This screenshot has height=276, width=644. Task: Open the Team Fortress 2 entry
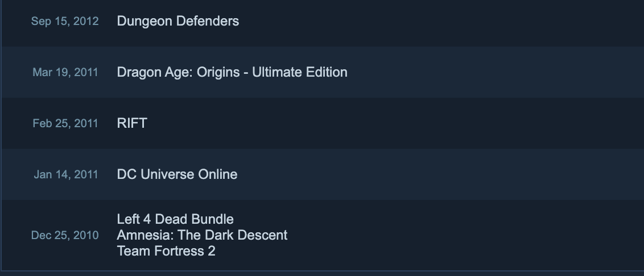click(x=166, y=251)
